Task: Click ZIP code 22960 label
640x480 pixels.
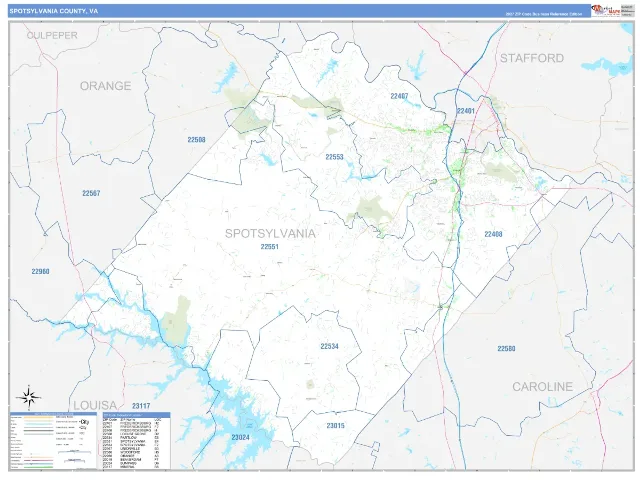Action: 40,271
